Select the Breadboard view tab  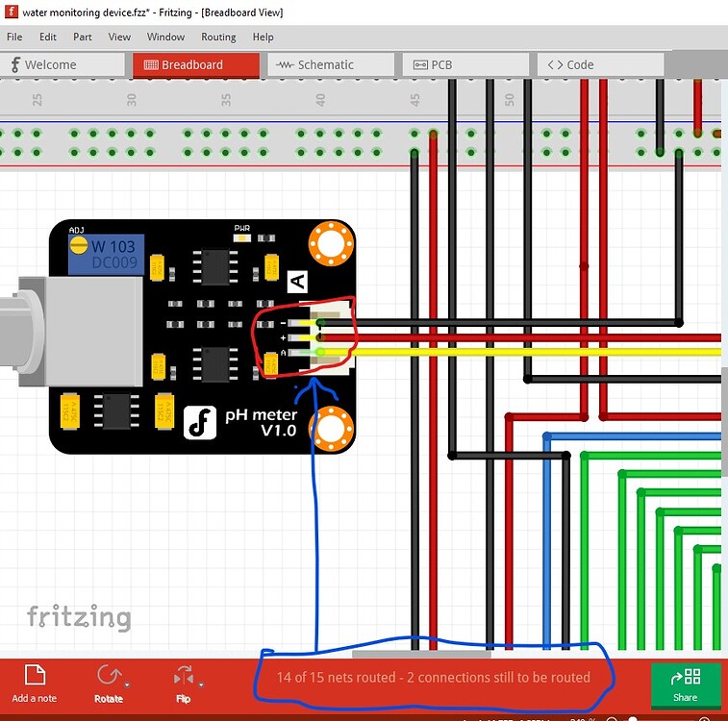click(196, 64)
